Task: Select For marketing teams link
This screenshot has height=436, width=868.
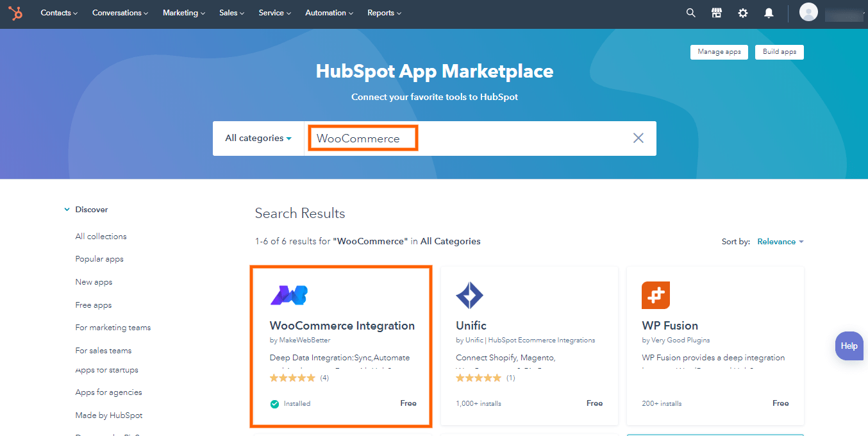Action: click(x=113, y=328)
